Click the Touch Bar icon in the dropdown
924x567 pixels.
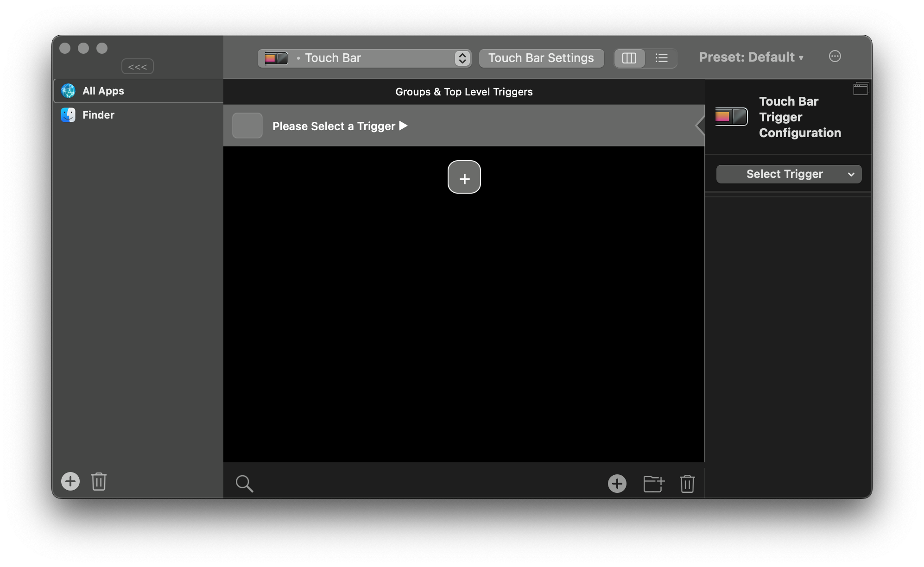click(276, 58)
